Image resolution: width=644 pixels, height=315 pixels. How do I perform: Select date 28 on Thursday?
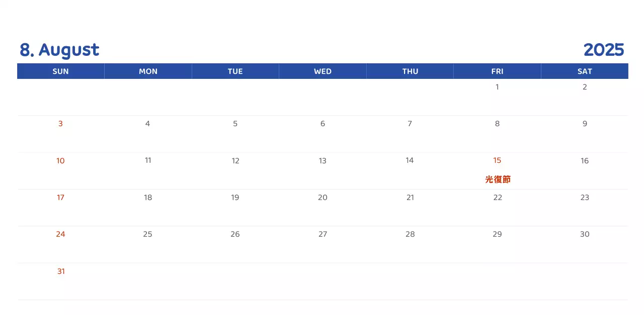tap(410, 234)
